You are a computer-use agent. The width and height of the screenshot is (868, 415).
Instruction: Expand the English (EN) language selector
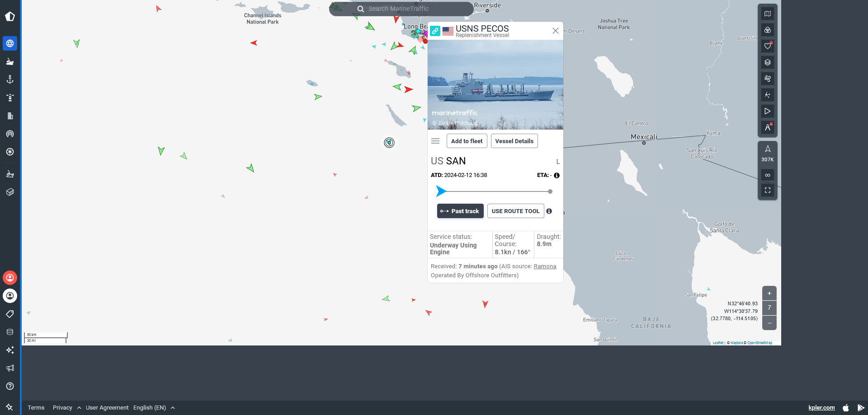pos(154,408)
